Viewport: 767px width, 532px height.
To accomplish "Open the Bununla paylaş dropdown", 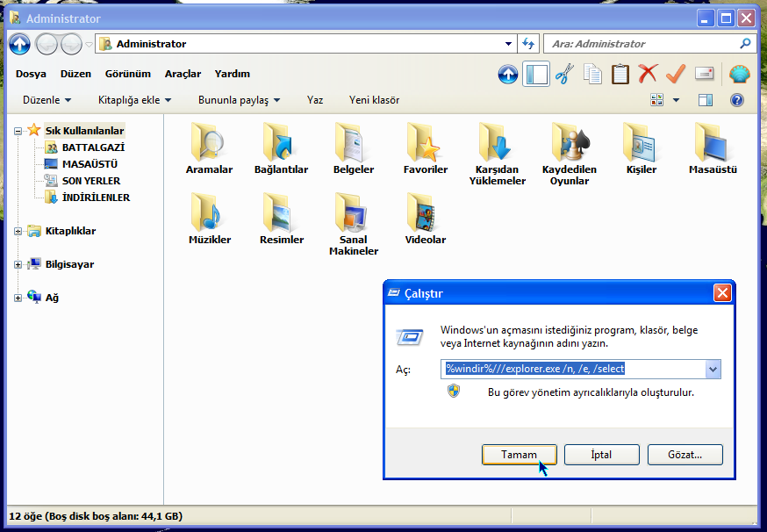I will click(240, 100).
